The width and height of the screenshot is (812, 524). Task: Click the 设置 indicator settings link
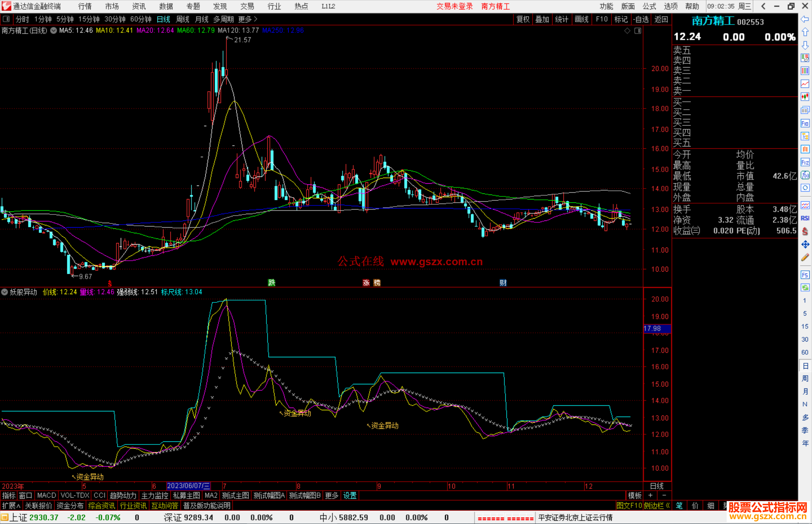350,495
